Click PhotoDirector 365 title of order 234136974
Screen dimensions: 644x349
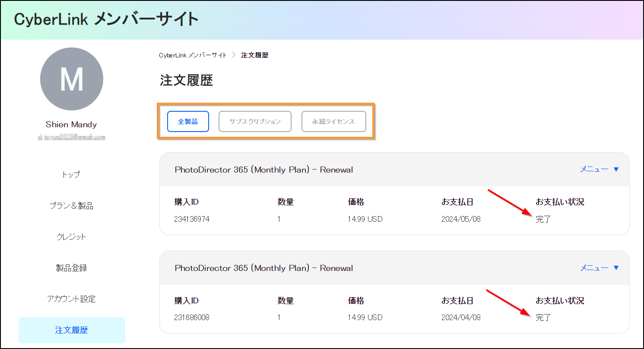tap(264, 170)
